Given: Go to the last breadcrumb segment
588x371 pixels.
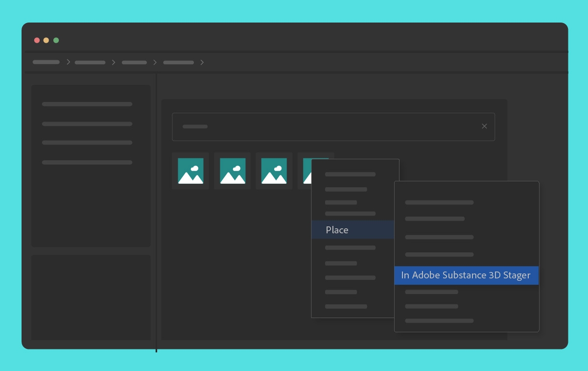Looking at the screenshot, I should pyautogui.click(x=178, y=63).
